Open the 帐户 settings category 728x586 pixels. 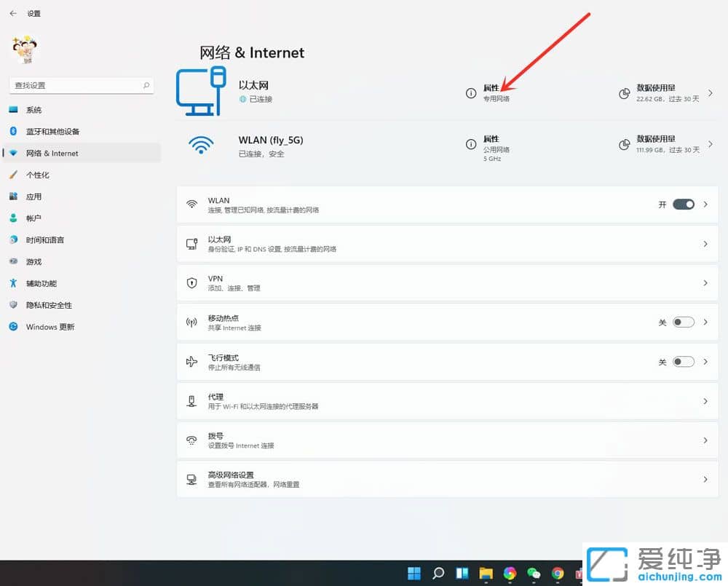[82, 218]
